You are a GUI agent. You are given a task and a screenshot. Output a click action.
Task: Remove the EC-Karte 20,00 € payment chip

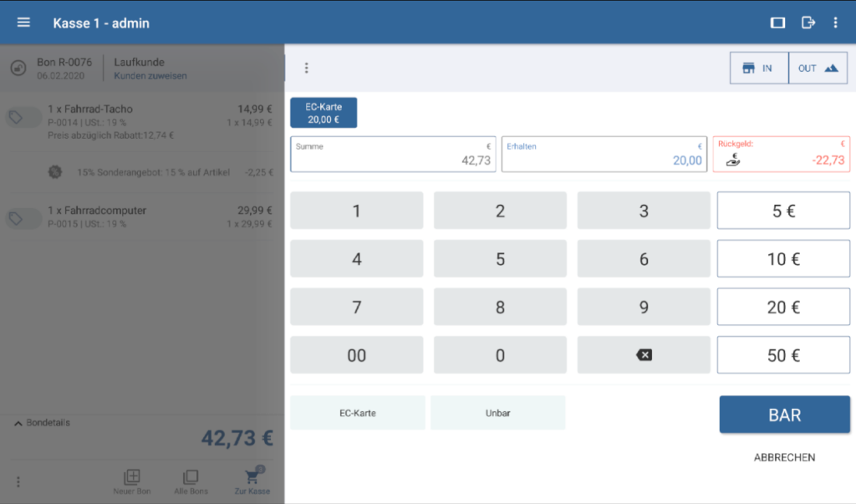tap(324, 113)
